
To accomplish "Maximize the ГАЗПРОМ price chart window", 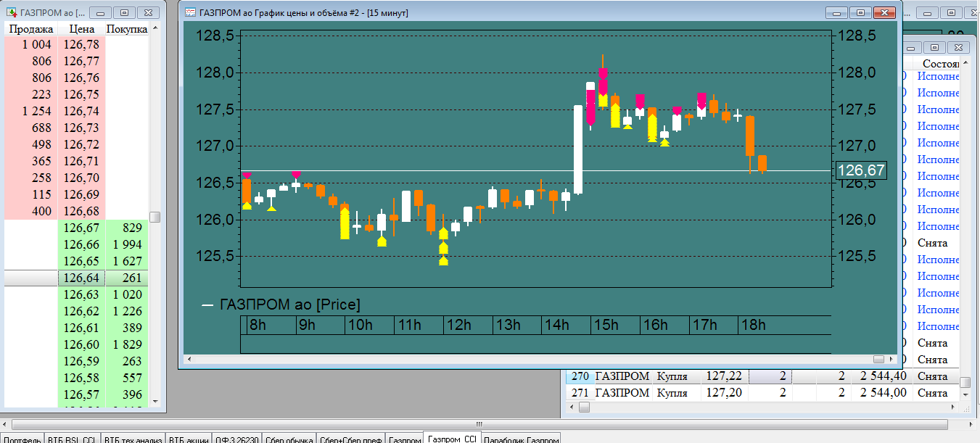I will coord(860,12).
